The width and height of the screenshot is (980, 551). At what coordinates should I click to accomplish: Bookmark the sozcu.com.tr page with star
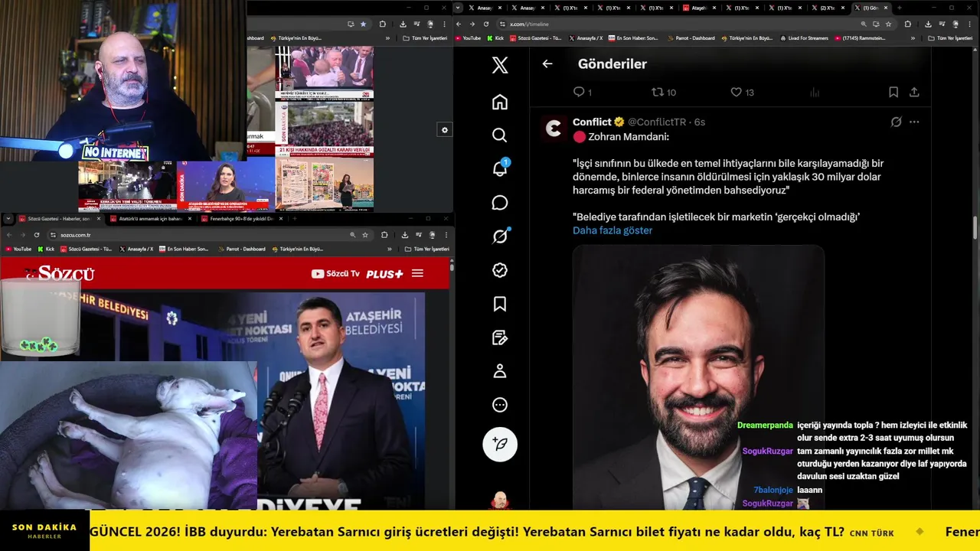coord(365,235)
